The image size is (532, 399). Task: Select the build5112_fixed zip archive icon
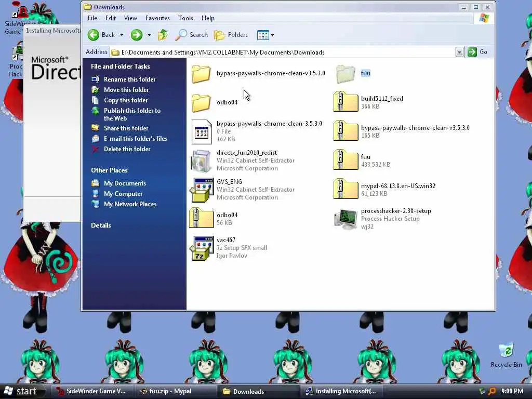(x=345, y=101)
